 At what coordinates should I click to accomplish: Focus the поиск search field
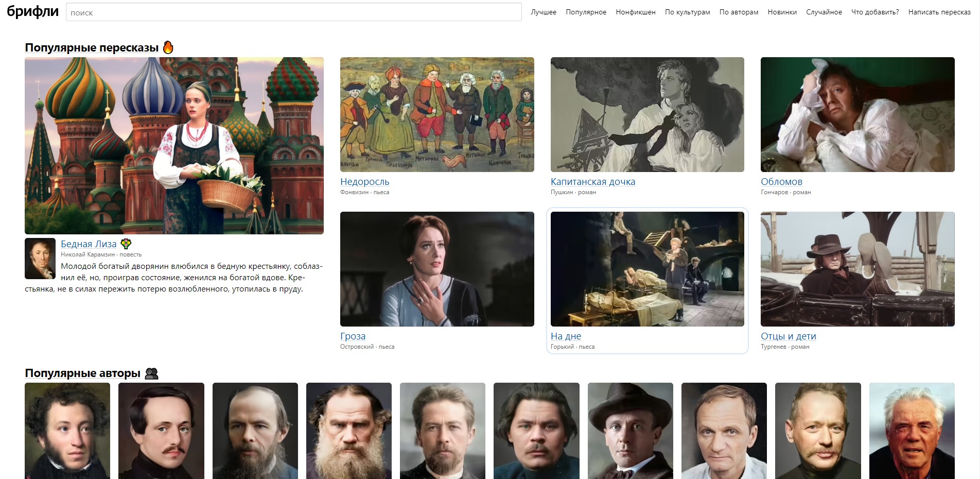[293, 12]
